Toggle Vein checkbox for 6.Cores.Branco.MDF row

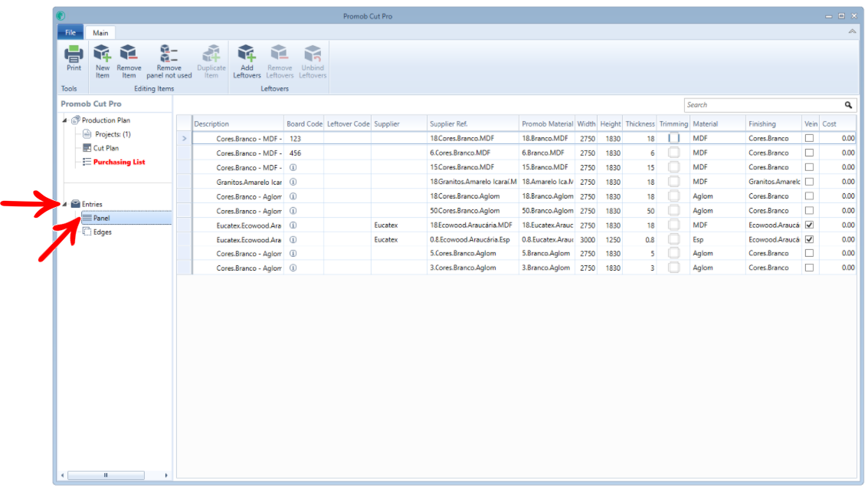[x=809, y=153]
